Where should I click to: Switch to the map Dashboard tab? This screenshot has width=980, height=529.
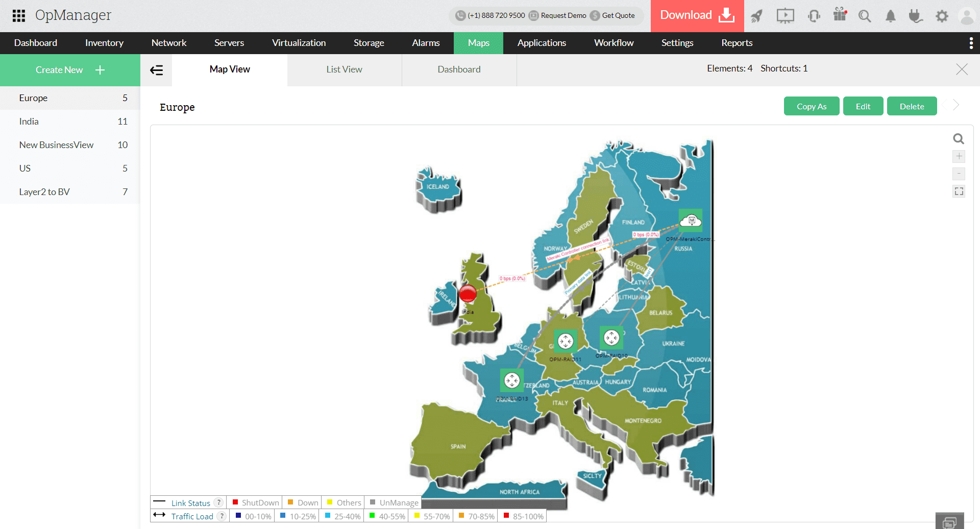459,70
